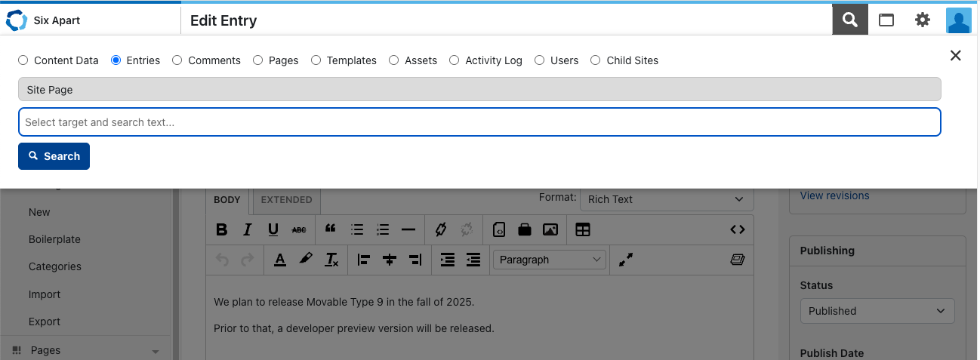This screenshot has height=360, width=980.
Task: Open the site view window icon
Action: pos(886,20)
